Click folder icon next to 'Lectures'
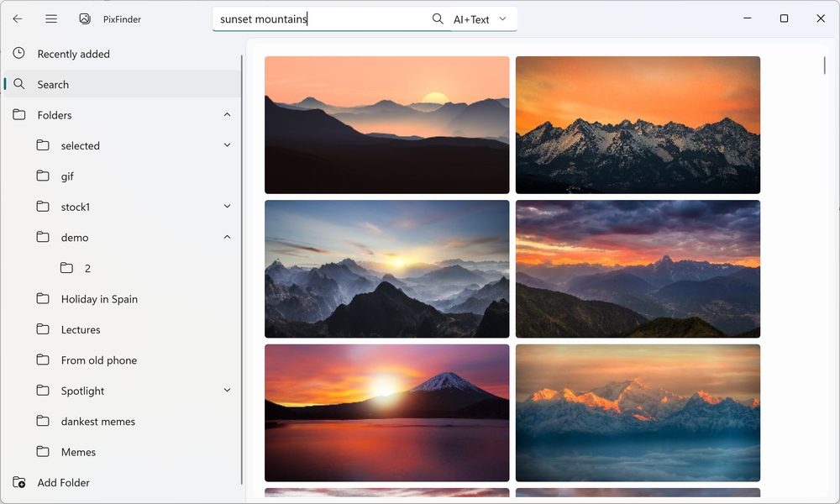Screen dimensions: 840x504 tap(43, 328)
